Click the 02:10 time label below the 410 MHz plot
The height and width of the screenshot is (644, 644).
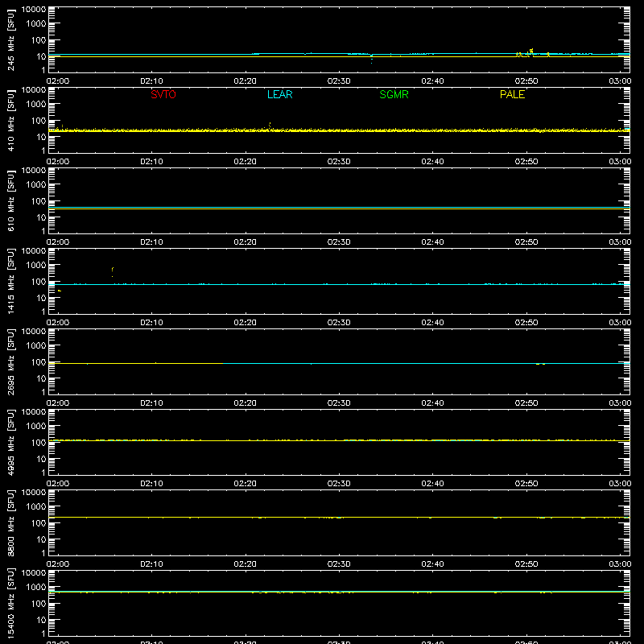point(151,162)
